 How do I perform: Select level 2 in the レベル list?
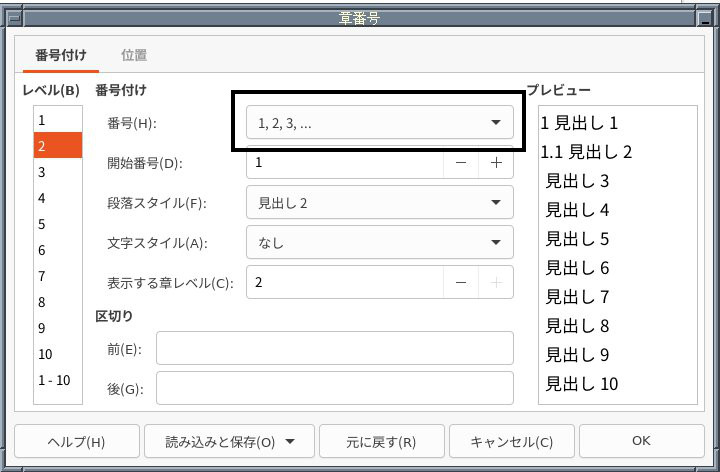pos(58,146)
